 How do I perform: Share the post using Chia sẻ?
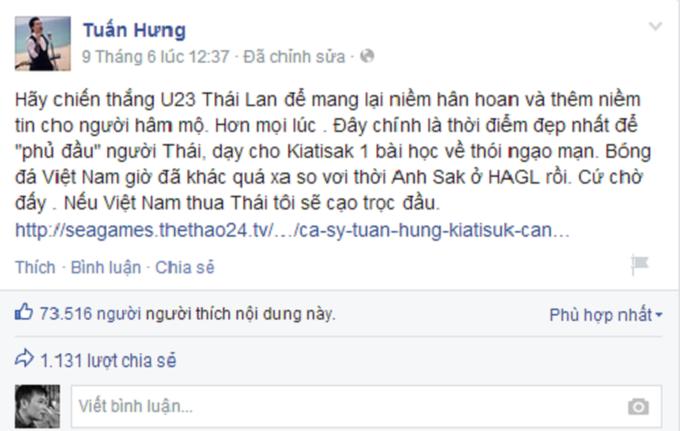click(x=185, y=268)
